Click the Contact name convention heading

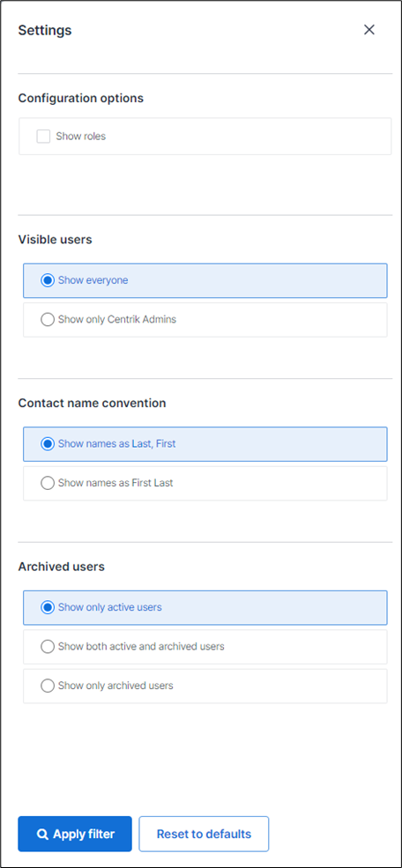pyautogui.click(x=92, y=403)
